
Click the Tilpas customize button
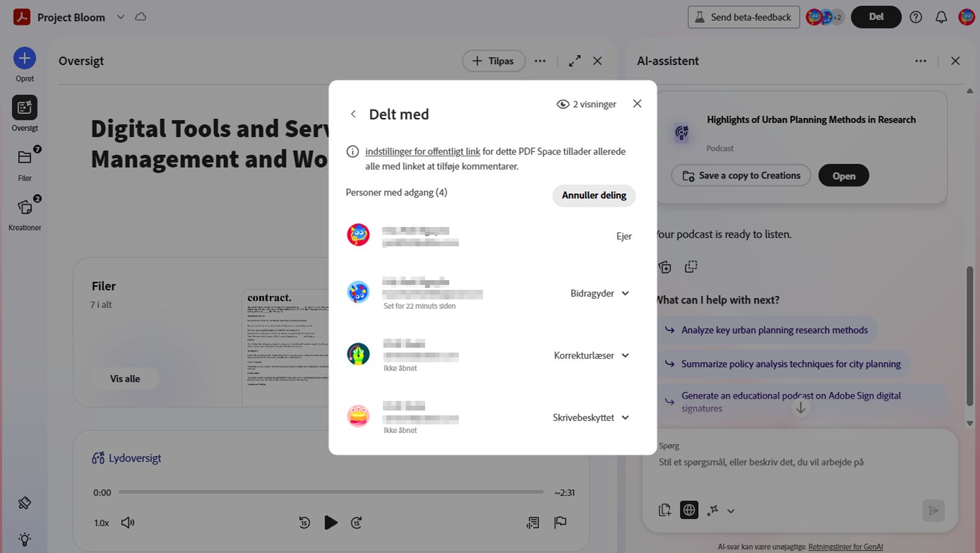(x=493, y=61)
